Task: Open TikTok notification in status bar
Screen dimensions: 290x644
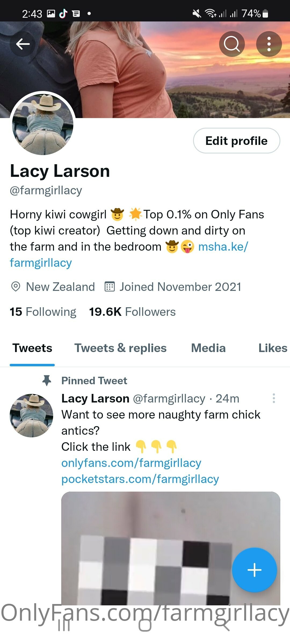Action: [x=63, y=13]
